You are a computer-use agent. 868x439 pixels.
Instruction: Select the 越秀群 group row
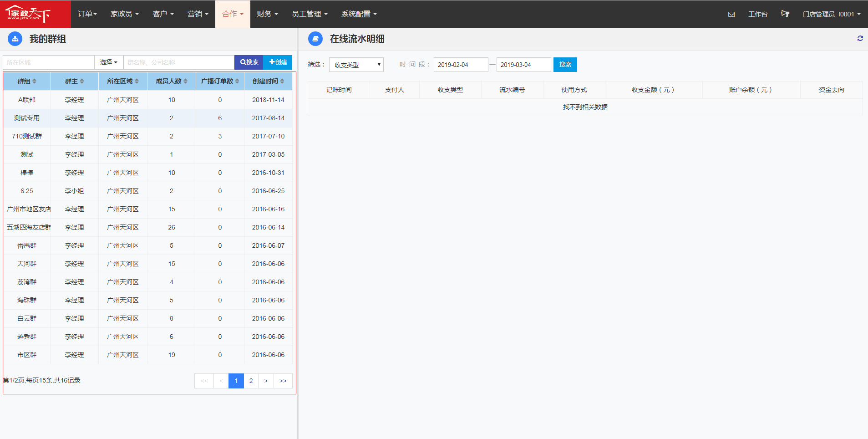click(148, 337)
